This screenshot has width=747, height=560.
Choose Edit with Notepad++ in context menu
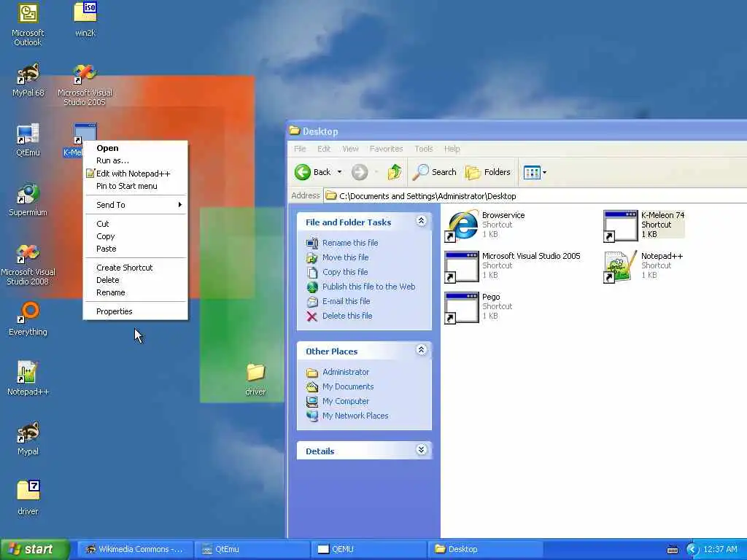pyautogui.click(x=135, y=174)
